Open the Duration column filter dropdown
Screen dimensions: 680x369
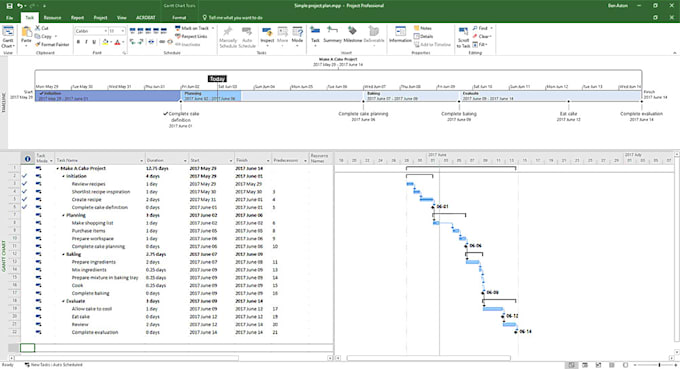[x=185, y=160]
